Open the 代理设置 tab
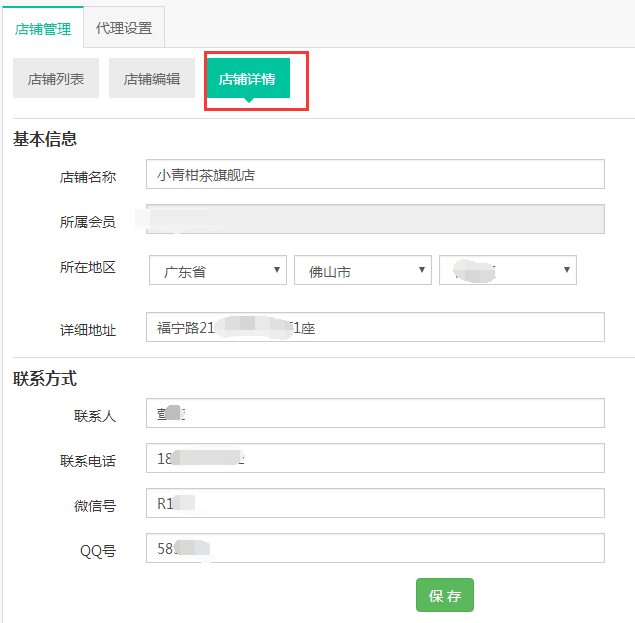Screen dimensions: 635x623 pyautogui.click(x=124, y=28)
